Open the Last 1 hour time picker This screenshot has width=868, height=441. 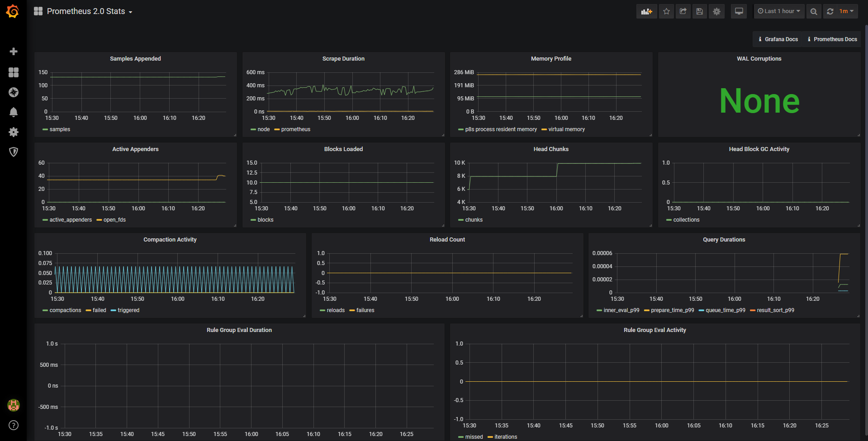[779, 11]
